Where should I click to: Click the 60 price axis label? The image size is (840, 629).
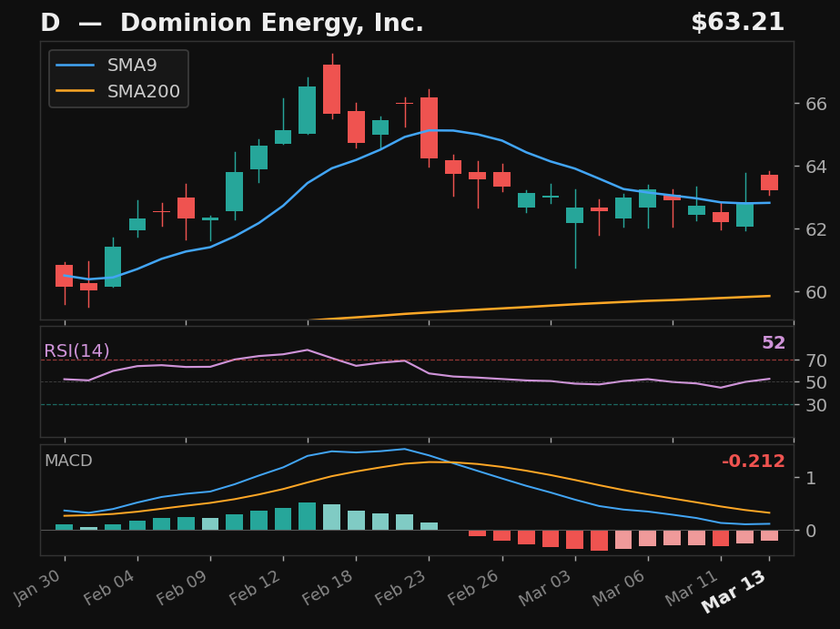[x=816, y=292]
